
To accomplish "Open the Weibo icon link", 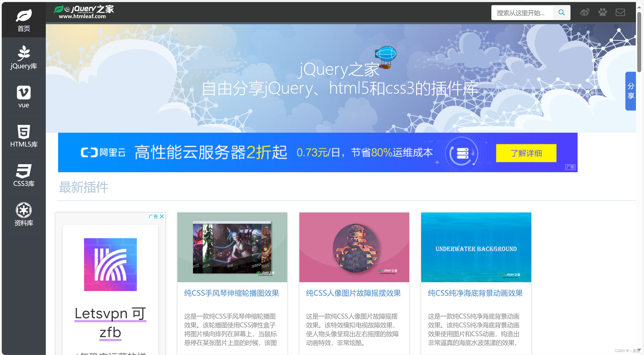I will click(x=585, y=12).
